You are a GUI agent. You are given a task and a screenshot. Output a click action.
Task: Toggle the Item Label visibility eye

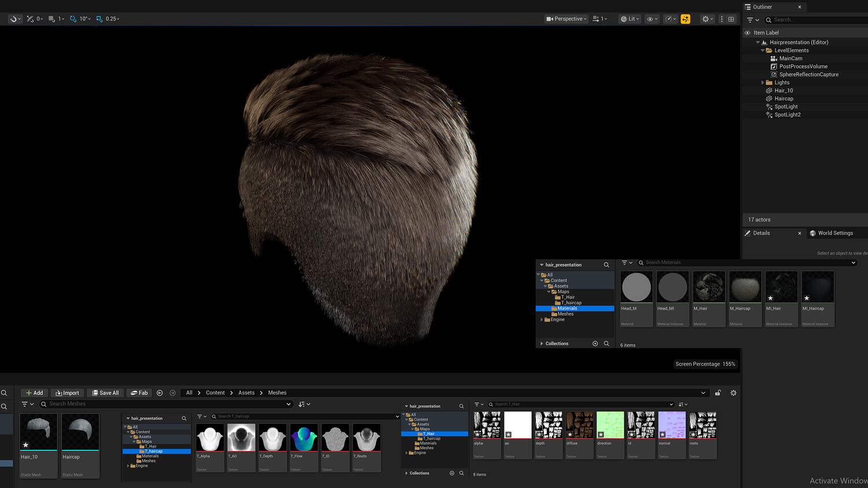(748, 33)
